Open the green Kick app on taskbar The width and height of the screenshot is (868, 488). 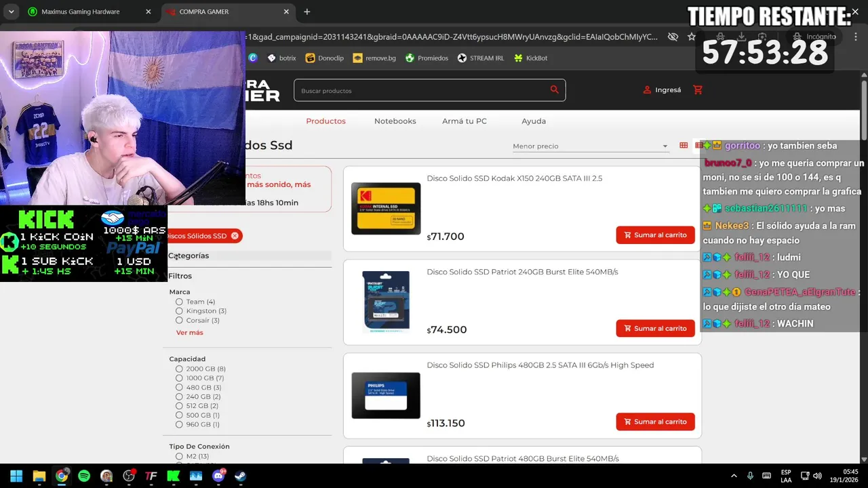point(173,476)
